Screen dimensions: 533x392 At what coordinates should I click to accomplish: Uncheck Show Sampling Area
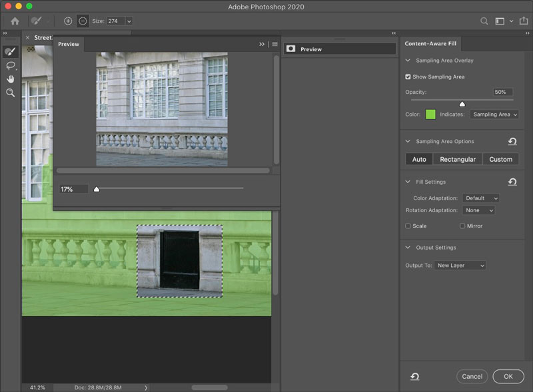(408, 77)
